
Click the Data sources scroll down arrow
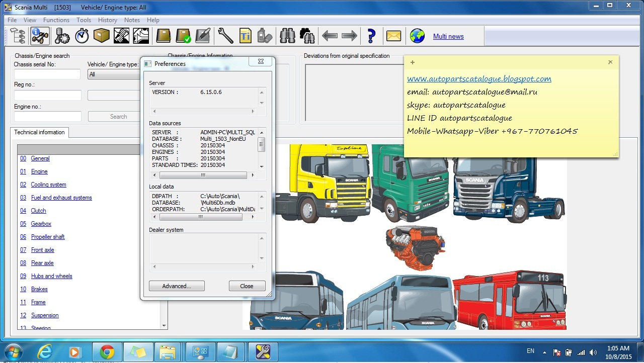coord(261,166)
